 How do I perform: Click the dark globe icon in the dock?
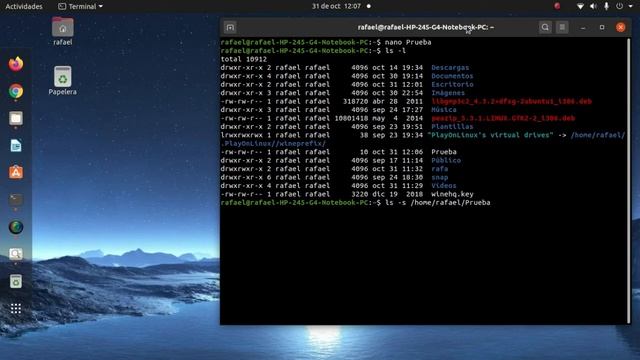point(16,227)
